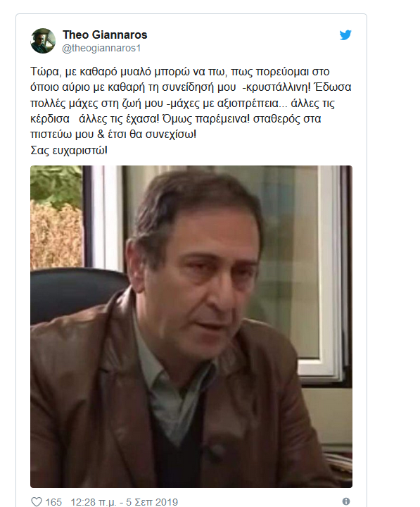420x507 pixels.
Task: Click the line starting 'Τώρα, με καθαρό μυαλό'
Action: point(180,71)
